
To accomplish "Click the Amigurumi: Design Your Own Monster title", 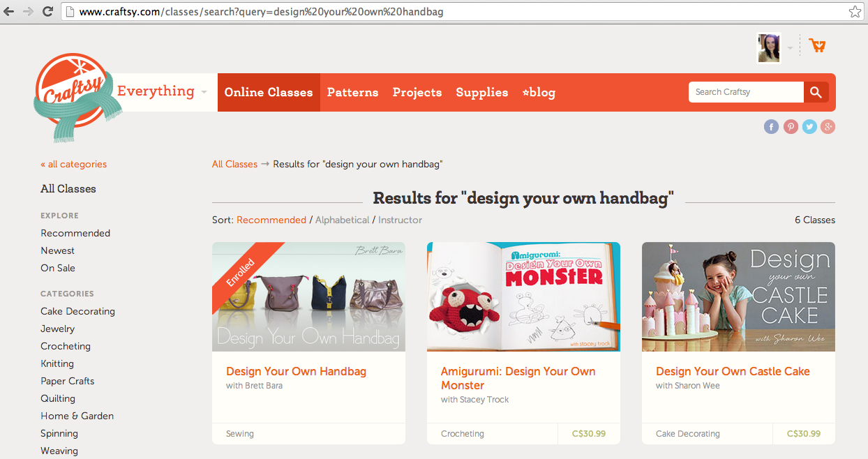I will pos(518,378).
